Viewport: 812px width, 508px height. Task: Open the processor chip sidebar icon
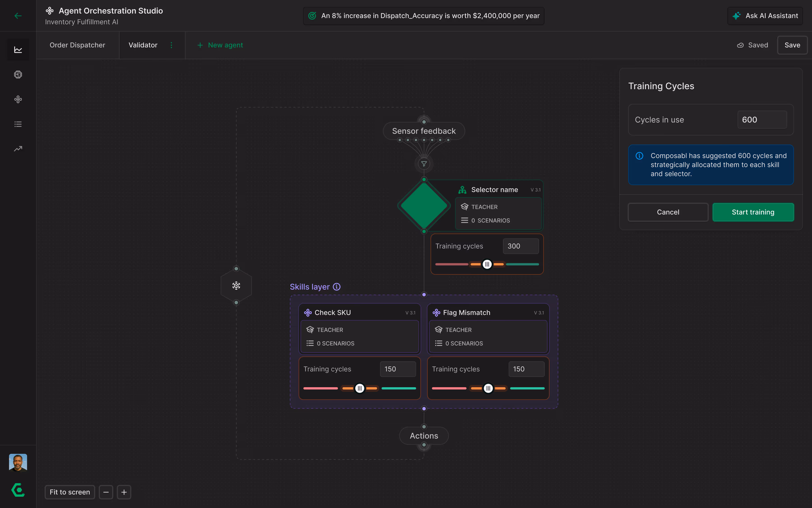click(x=18, y=75)
